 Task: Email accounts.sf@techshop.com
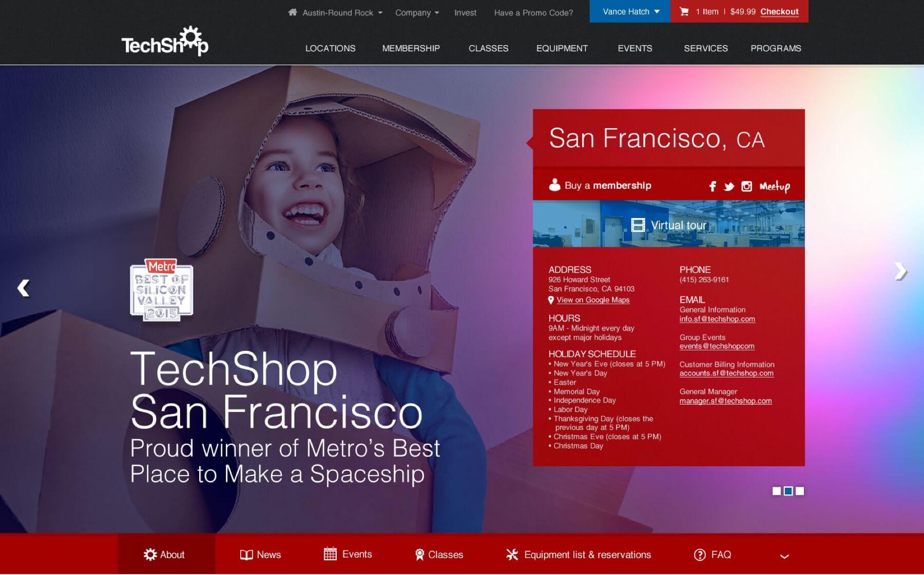click(x=726, y=373)
